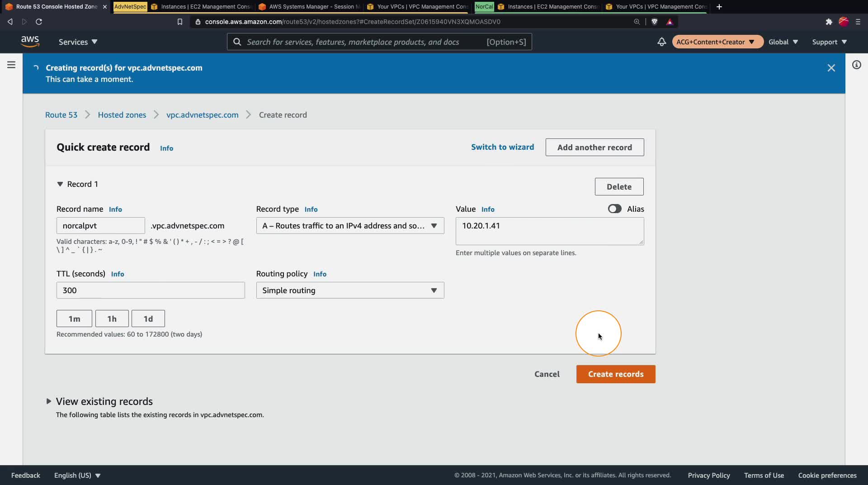Click the browser address bar URL
Image resolution: width=868 pixels, height=485 pixels.
353,22
